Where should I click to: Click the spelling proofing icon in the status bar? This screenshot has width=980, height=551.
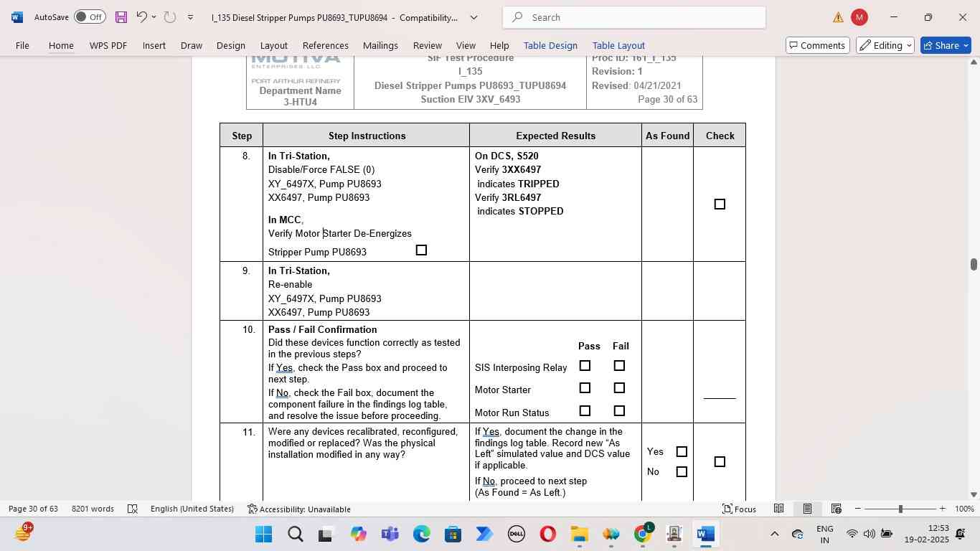(x=133, y=509)
